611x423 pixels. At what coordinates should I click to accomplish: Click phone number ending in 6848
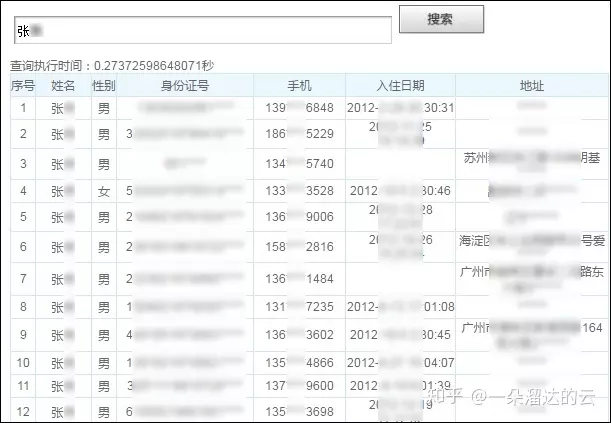(x=299, y=108)
